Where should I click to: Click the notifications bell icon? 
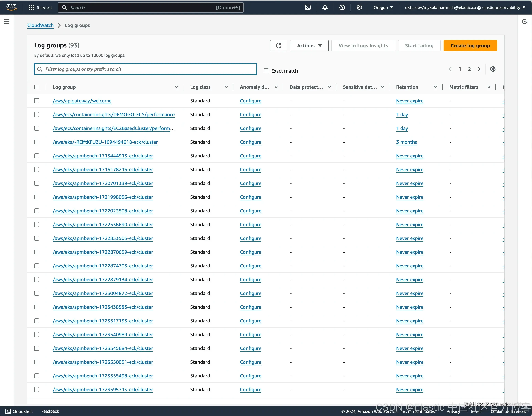pos(325,8)
